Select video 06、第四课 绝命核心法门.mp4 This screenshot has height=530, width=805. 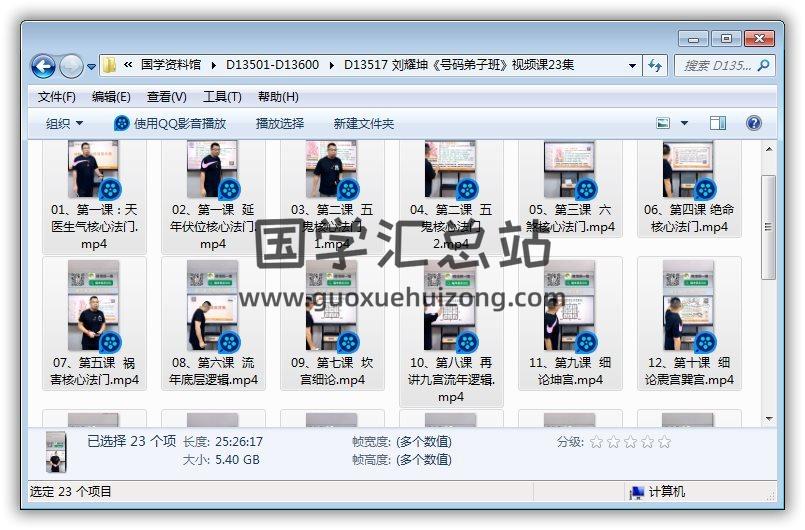[689, 188]
